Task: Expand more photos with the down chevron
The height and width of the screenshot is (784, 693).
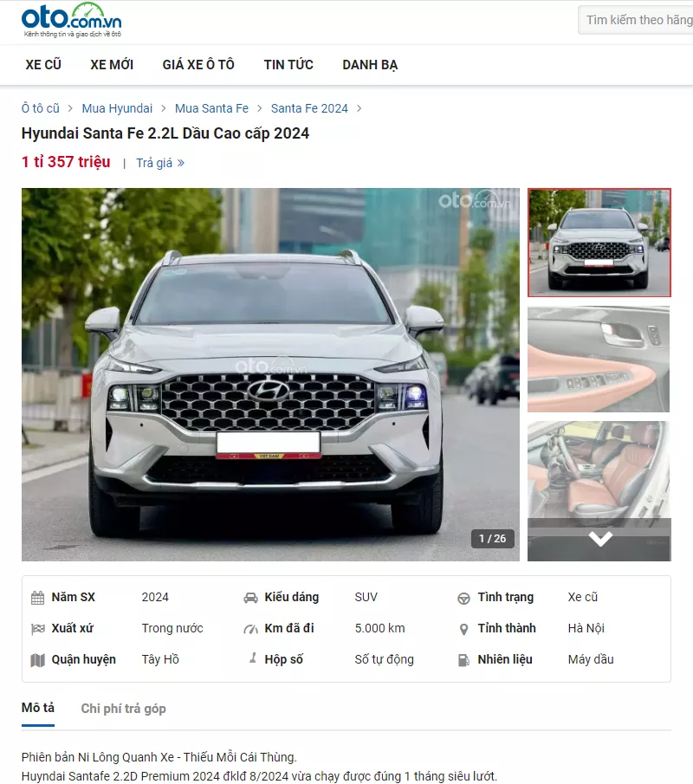Action: [599, 538]
